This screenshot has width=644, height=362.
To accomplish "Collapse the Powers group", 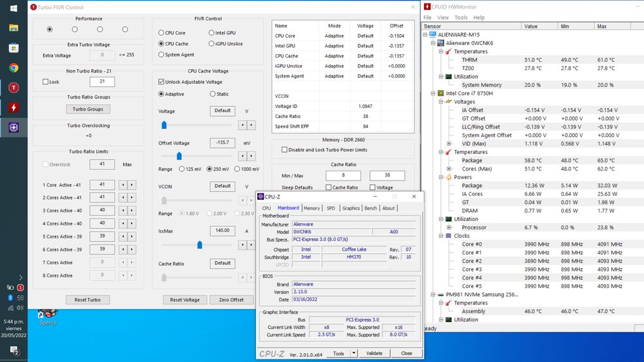I will click(441, 177).
